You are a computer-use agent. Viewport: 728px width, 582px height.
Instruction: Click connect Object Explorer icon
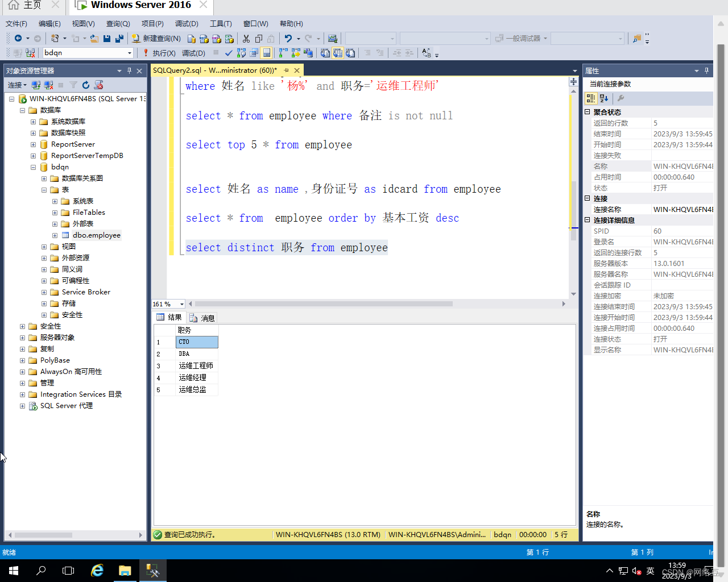tap(36, 85)
